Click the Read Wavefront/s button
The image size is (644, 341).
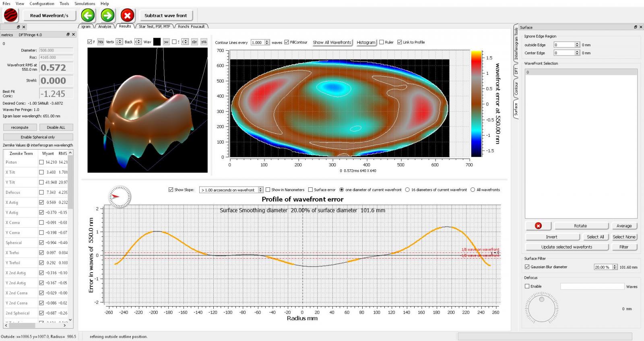coord(49,16)
